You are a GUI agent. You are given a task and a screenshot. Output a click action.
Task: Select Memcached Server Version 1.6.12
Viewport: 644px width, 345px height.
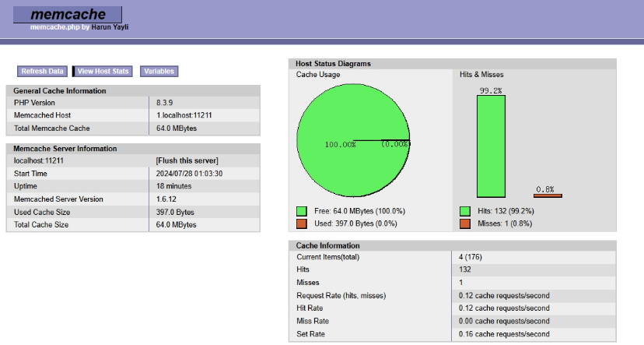coord(166,199)
